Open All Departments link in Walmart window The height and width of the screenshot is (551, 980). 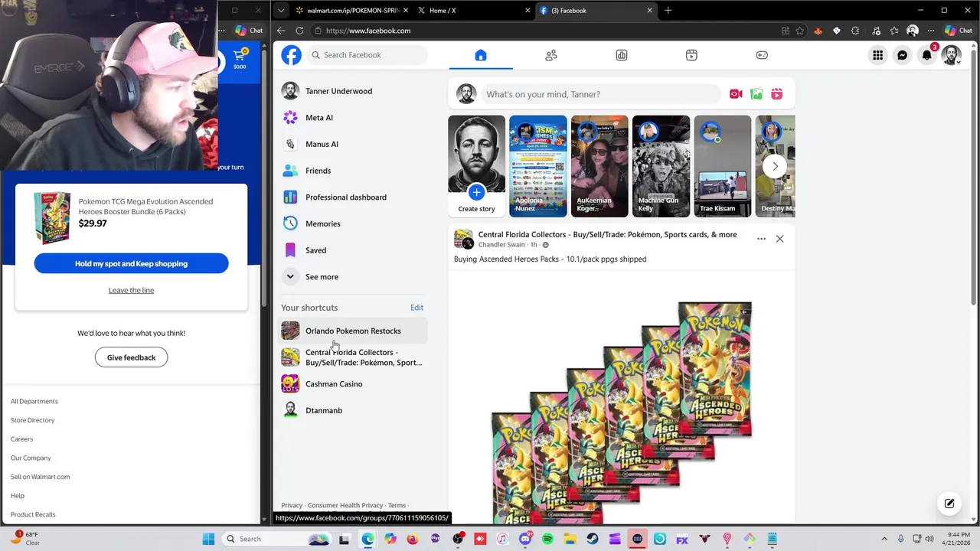[34, 401]
